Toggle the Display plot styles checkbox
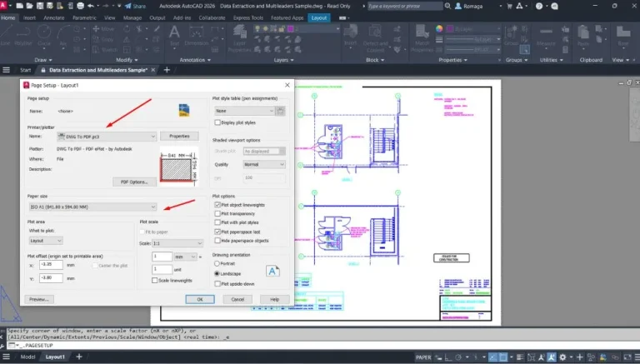This screenshot has width=640, height=364. 217,122
